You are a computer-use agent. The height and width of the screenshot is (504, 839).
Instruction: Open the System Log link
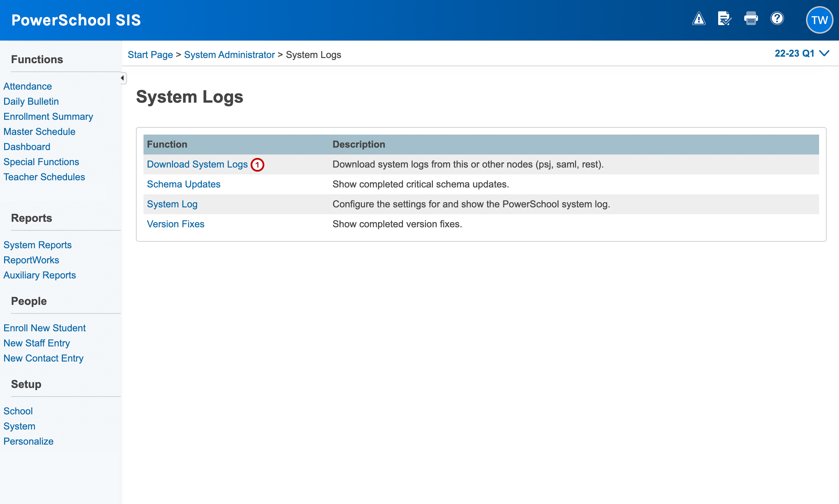coord(172,204)
